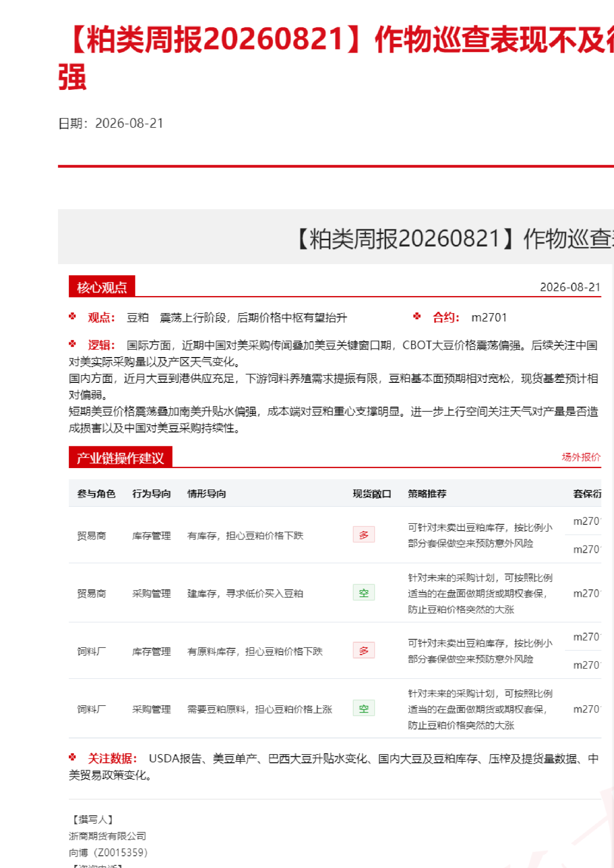
Task: Click the 策略推荐 column header
Action: coord(427,494)
